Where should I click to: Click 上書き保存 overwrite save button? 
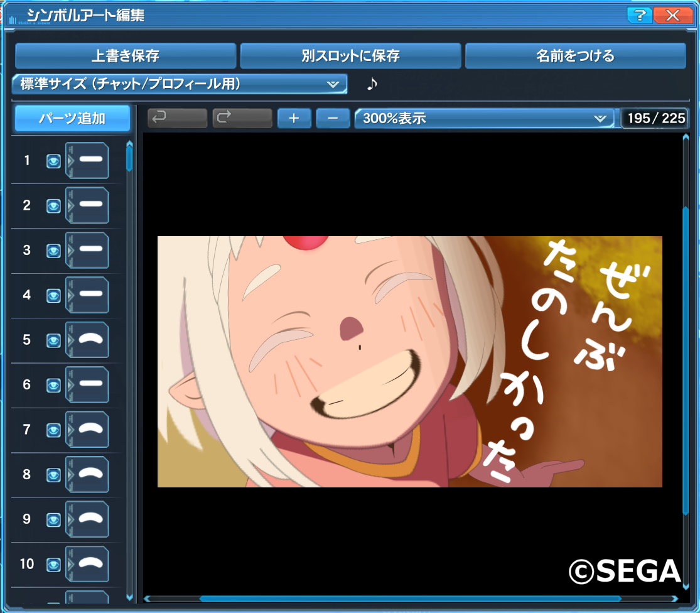126,56
